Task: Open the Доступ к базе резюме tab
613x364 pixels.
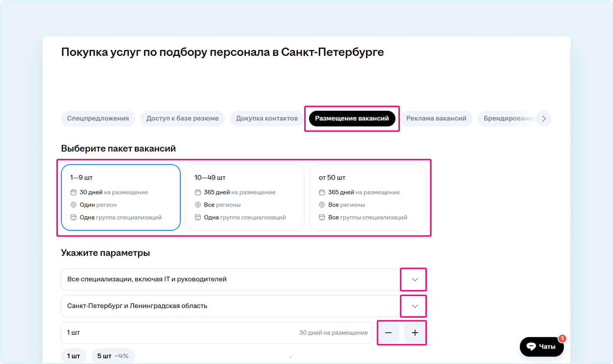Action: click(182, 118)
